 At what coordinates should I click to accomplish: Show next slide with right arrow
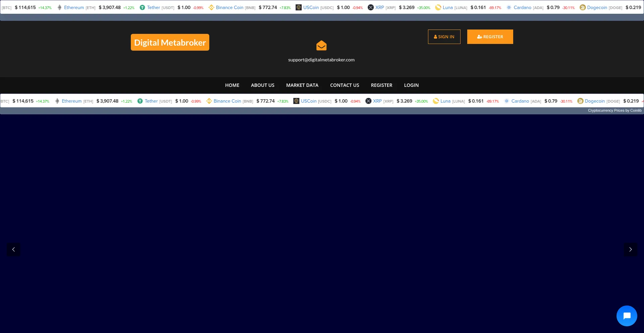[x=630, y=249]
